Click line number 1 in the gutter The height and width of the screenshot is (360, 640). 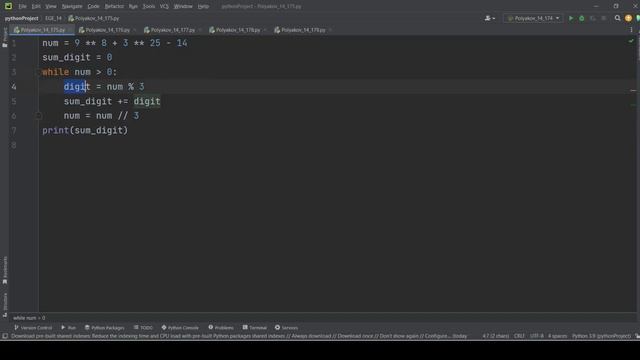click(x=14, y=43)
